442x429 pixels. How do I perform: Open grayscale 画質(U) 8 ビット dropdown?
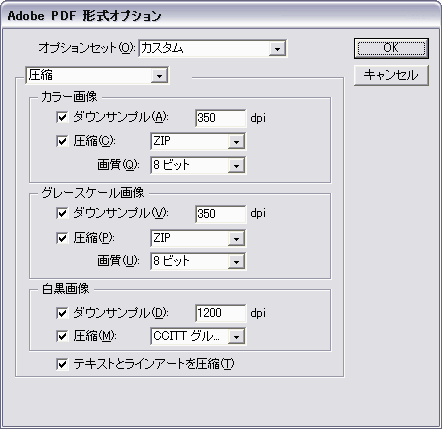(x=198, y=261)
